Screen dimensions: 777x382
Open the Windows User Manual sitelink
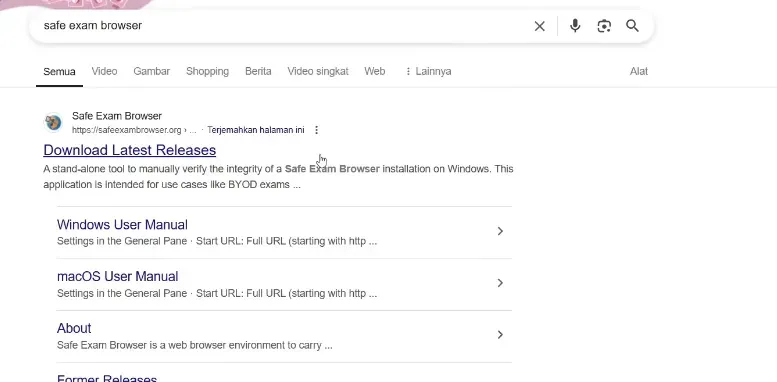(x=122, y=224)
